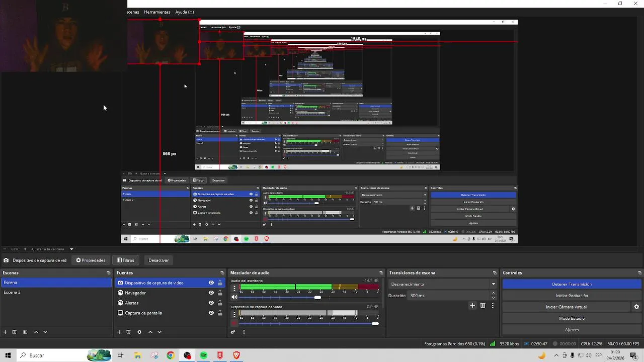Open Spotify from the taskbar
The width and height of the screenshot is (644, 362).
204,355
